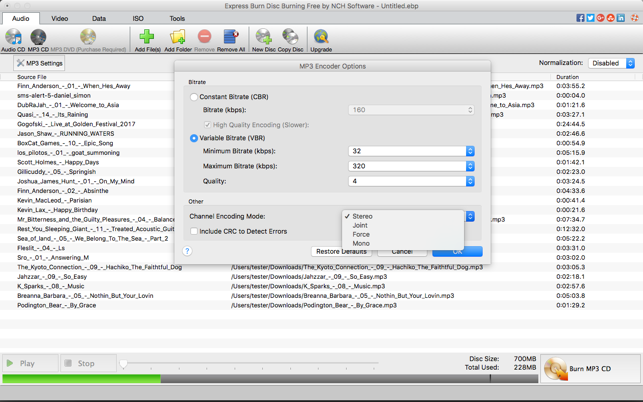Open help via the question mark icon
This screenshot has height=402, width=643.
(x=187, y=251)
